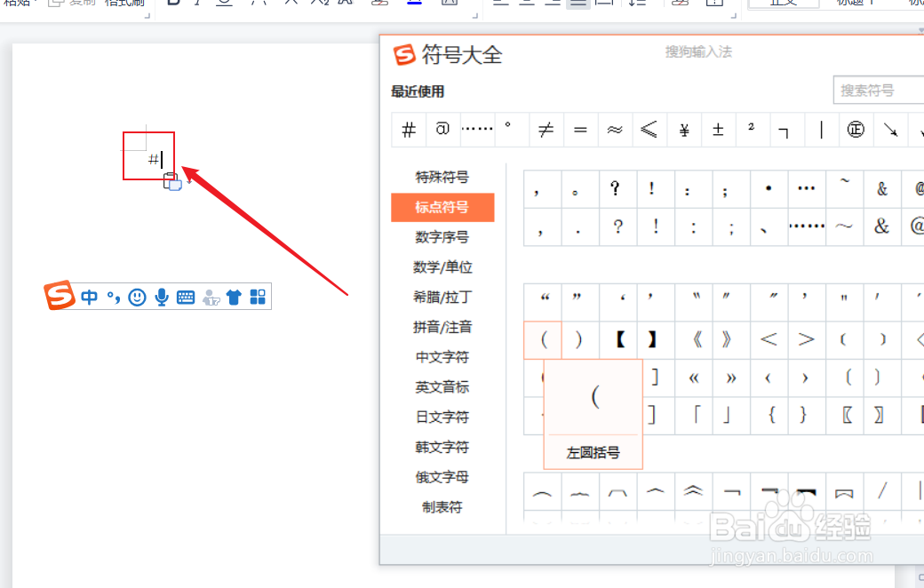924x588 pixels.
Task: Activate voice input microphone
Action: coord(161,296)
